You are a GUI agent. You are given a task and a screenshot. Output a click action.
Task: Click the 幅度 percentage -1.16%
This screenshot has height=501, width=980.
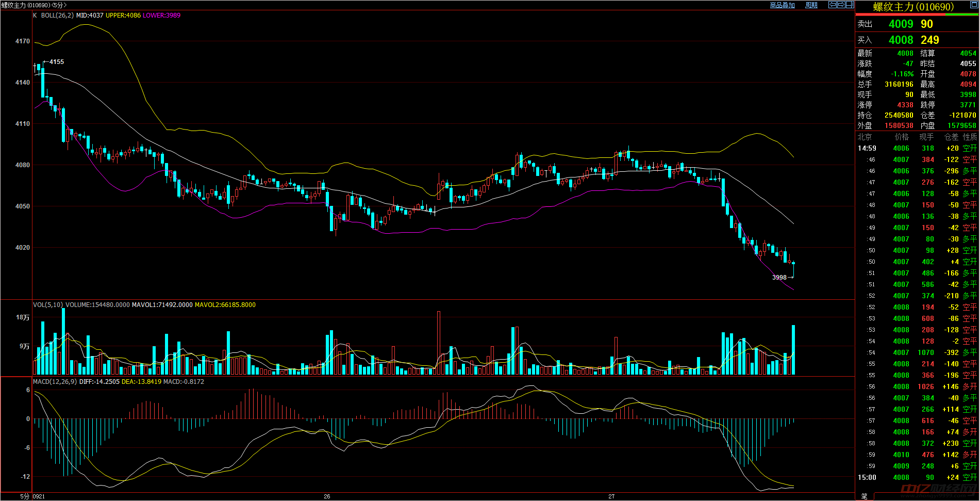coord(903,74)
